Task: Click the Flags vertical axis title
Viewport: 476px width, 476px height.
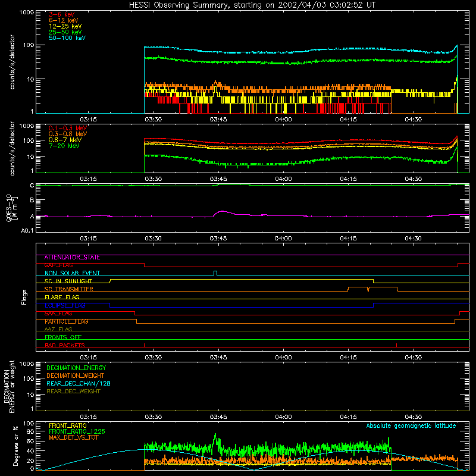Action: (x=24, y=297)
